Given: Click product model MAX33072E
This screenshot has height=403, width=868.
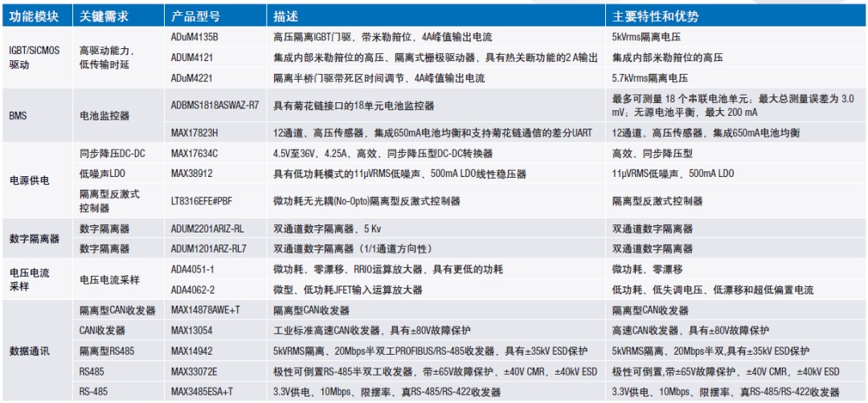Looking at the screenshot, I should (x=194, y=372).
